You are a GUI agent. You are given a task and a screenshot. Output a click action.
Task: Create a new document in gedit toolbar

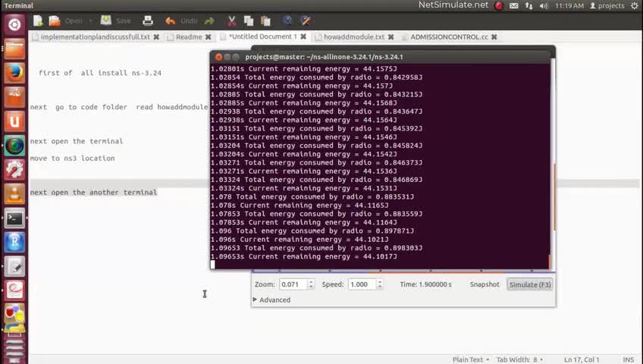(38, 20)
